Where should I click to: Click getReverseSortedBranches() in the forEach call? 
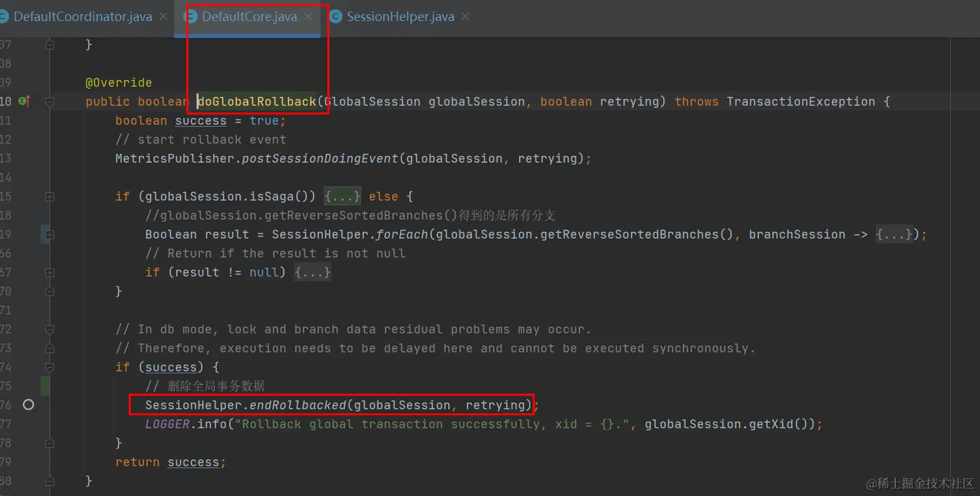pyautogui.click(x=637, y=234)
